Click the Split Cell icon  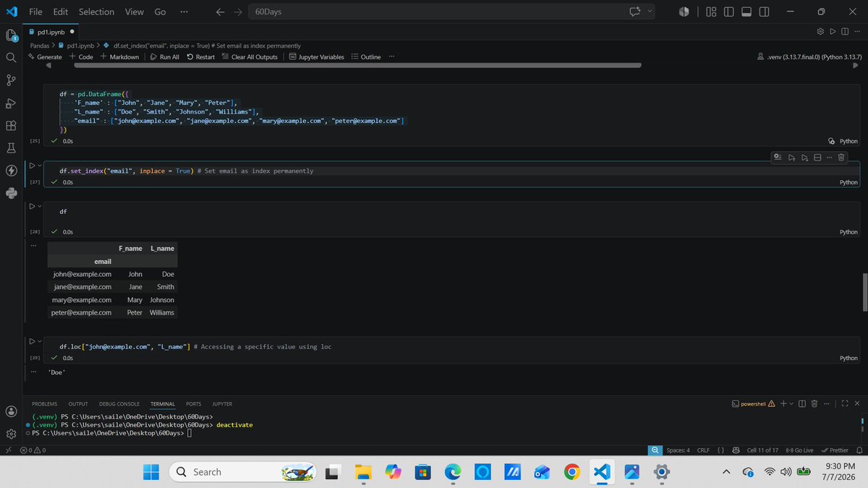[817, 157]
